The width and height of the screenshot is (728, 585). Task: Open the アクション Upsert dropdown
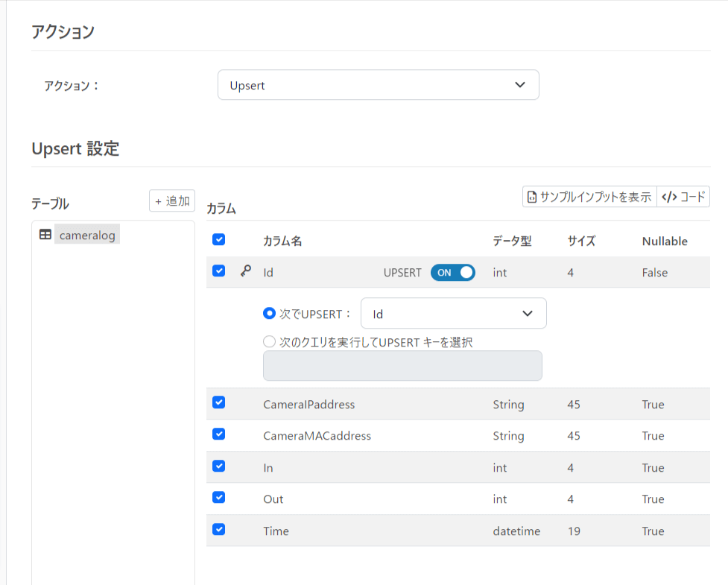coord(378,85)
